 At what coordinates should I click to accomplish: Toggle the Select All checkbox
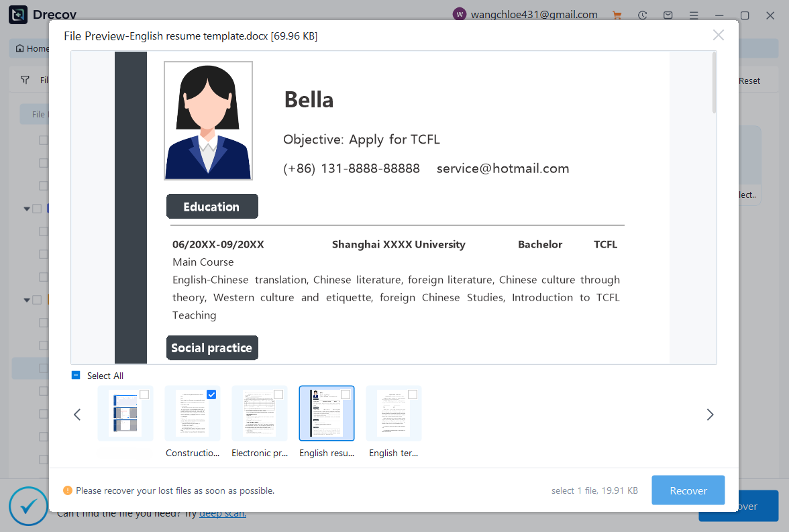tap(76, 376)
